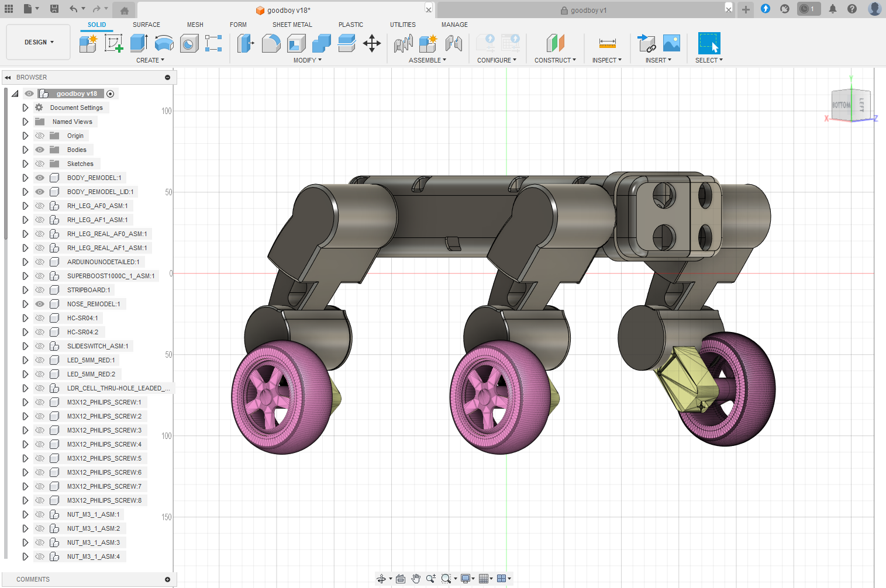Open the CONFIGURE menu
Image resolution: width=886 pixels, height=588 pixels.
click(x=497, y=60)
